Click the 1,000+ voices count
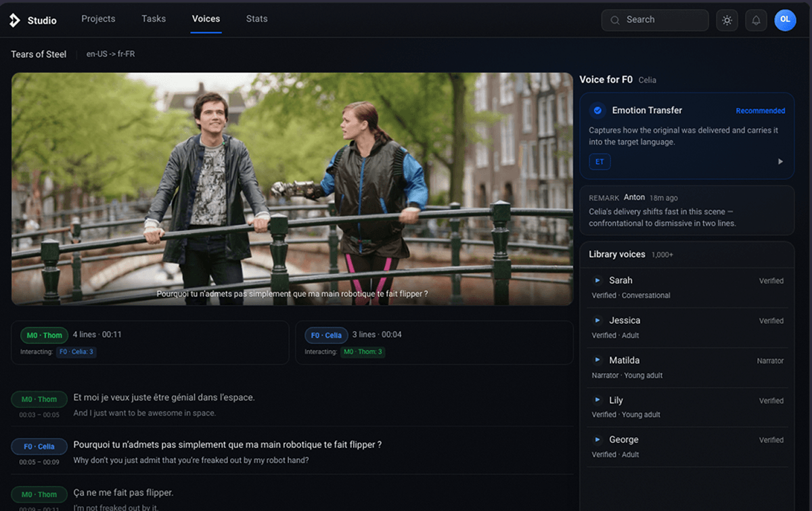The image size is (812, 511). tap(662, 255)
